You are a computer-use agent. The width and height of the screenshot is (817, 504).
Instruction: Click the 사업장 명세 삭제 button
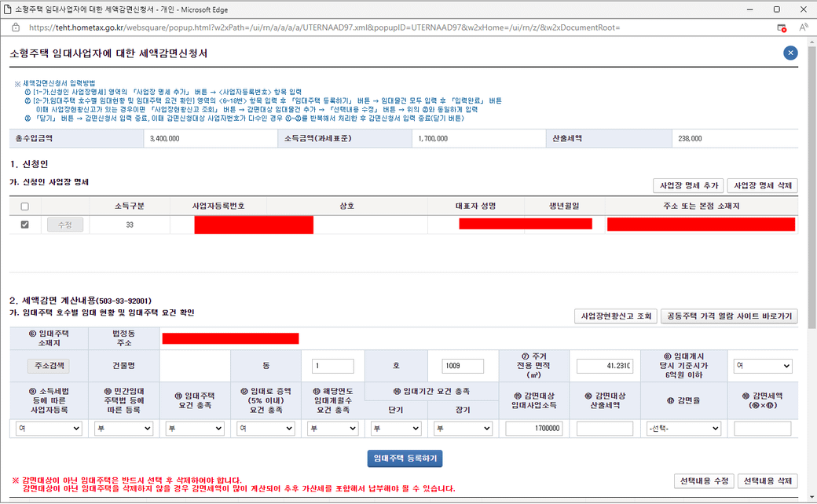762,185
